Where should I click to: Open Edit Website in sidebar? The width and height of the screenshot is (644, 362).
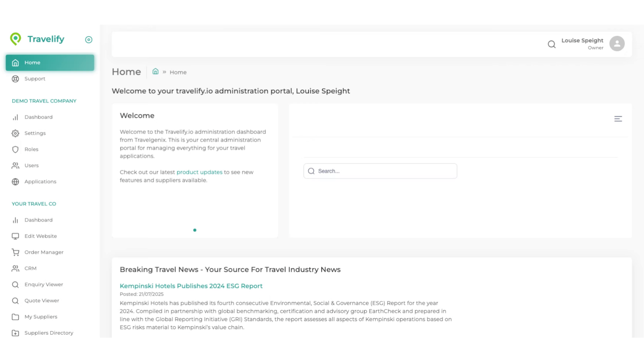tap(41, 236)
